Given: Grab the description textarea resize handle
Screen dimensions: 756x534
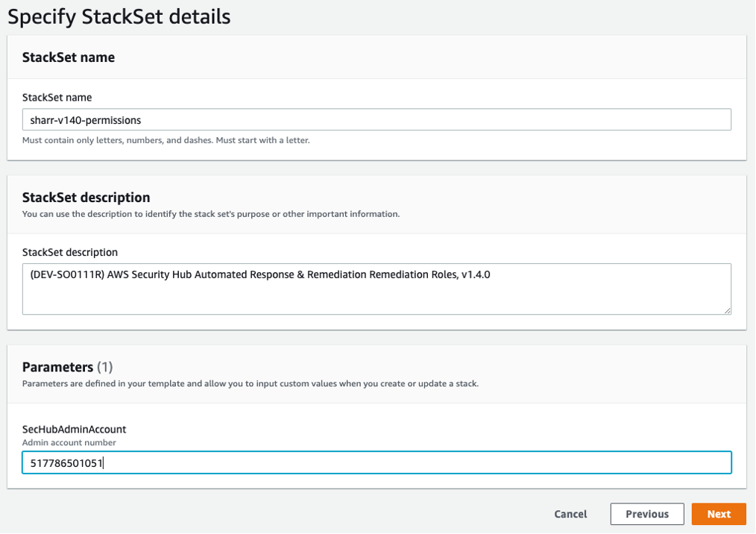Looking at the screenshot, I should coord(727,310).
